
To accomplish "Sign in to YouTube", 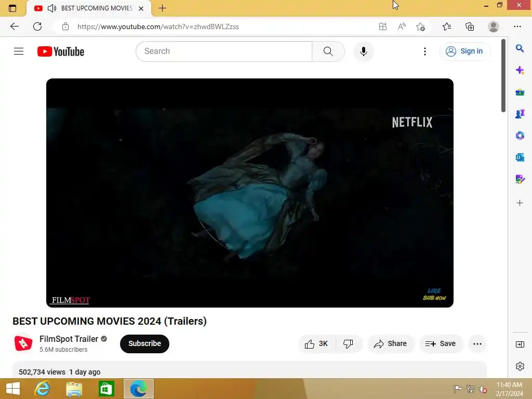I will pyautogui.click(x=465, y=51).
